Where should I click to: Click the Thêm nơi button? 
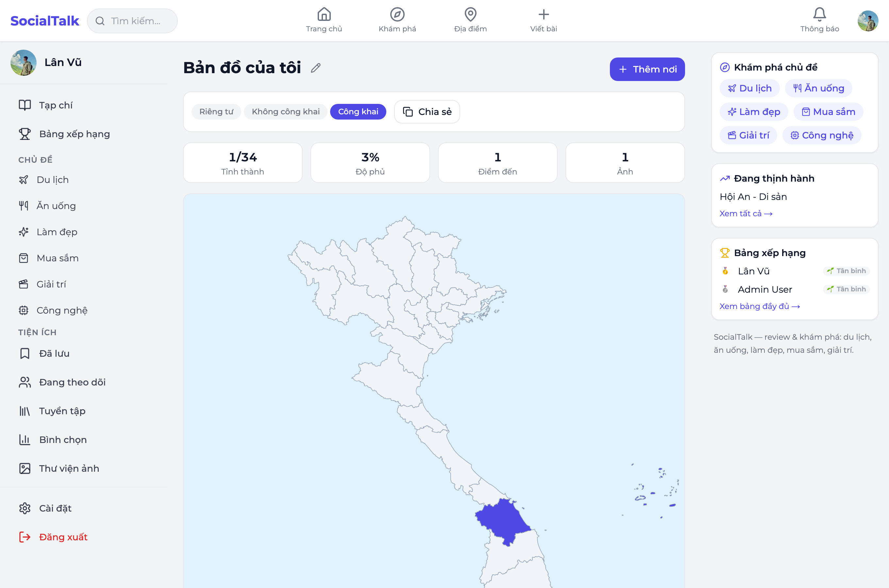click(x=647, y=69)
